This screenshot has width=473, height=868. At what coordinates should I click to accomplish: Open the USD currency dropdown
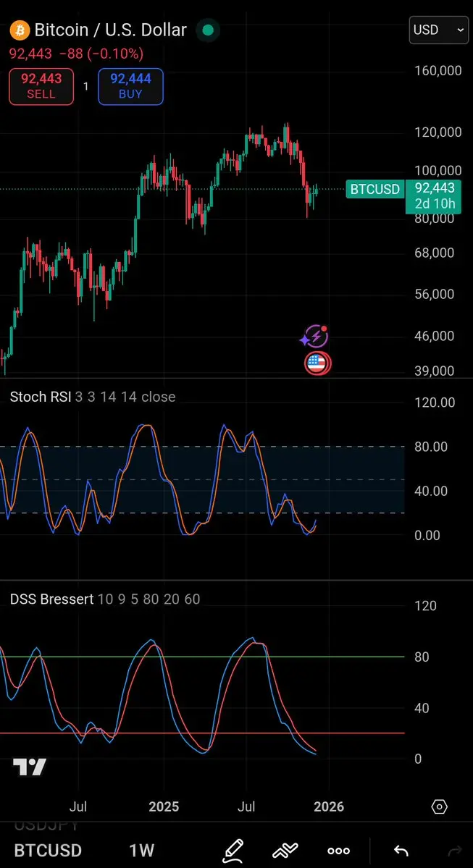click(x=438, y=30)
